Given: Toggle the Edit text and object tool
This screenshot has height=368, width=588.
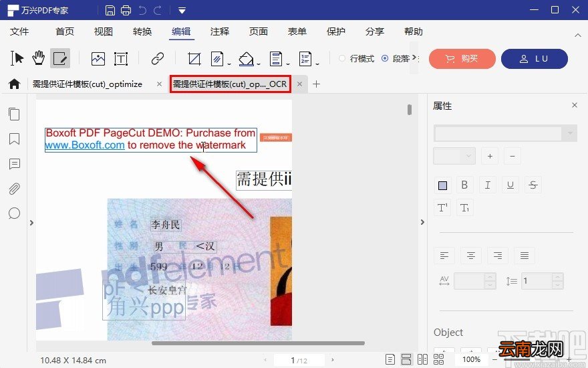Looking at the screenshot, I should click(60, 58).
